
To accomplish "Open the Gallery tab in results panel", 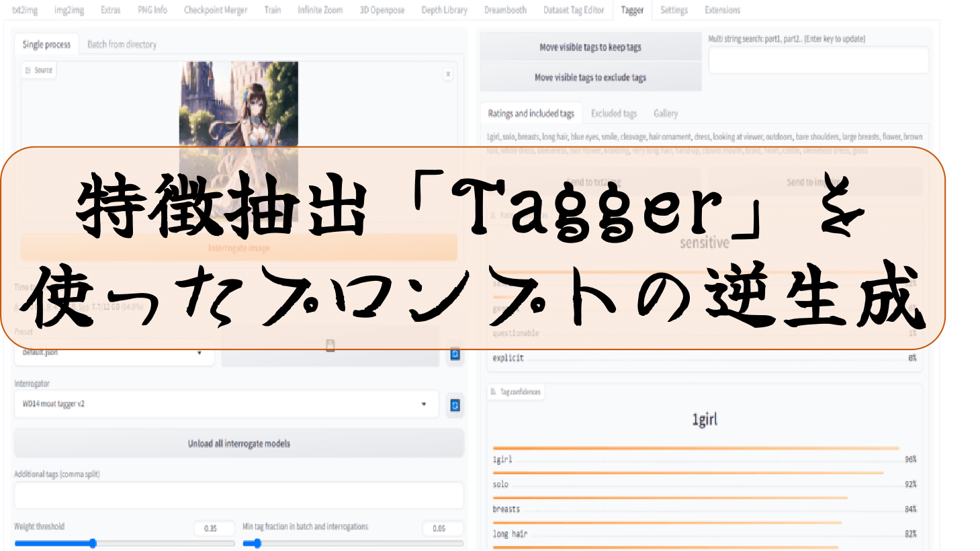I will point(666,114).
